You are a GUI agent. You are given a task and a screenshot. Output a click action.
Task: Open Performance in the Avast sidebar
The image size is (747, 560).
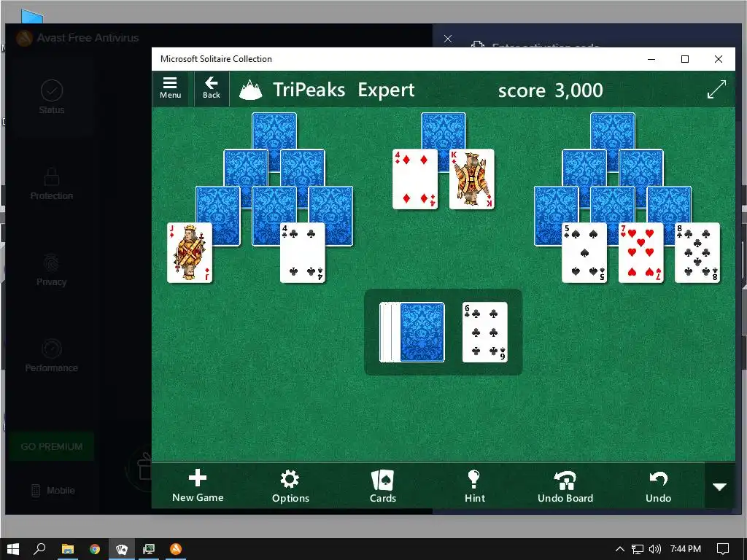click(x=52, y=356)
